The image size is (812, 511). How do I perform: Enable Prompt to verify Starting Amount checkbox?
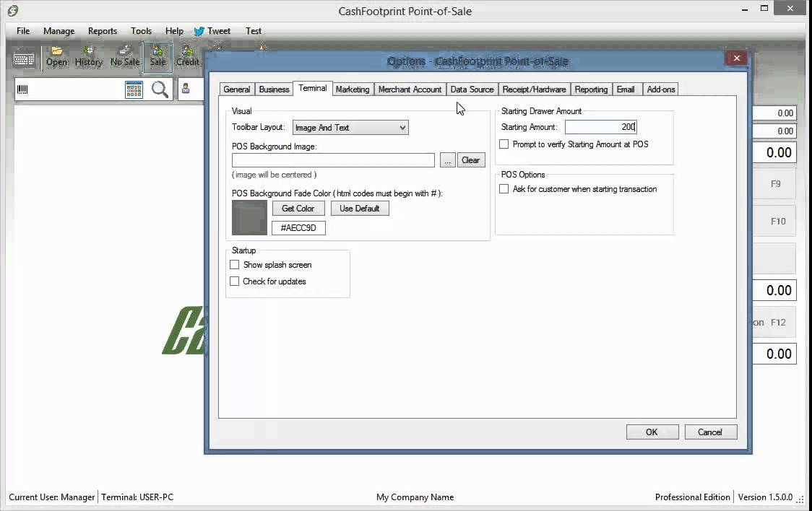[x=504, y=144]
